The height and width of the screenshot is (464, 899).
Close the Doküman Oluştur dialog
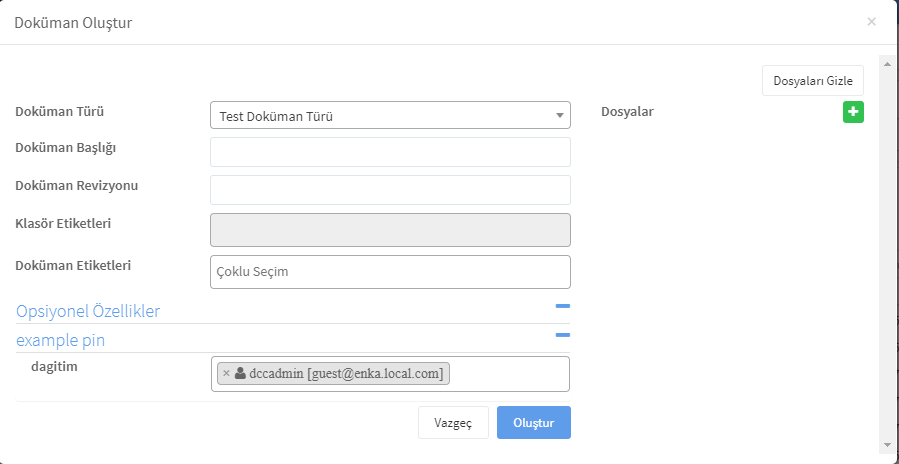[871, 22]
